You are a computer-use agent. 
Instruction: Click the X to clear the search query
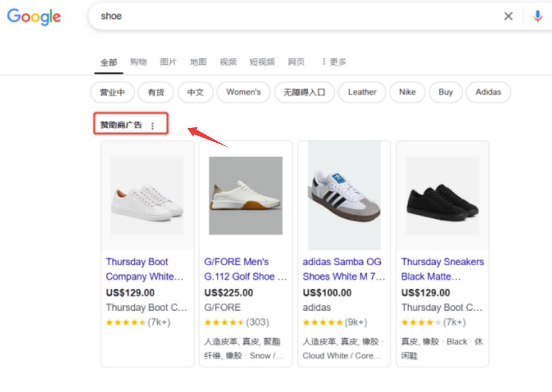tap(508, 16)
